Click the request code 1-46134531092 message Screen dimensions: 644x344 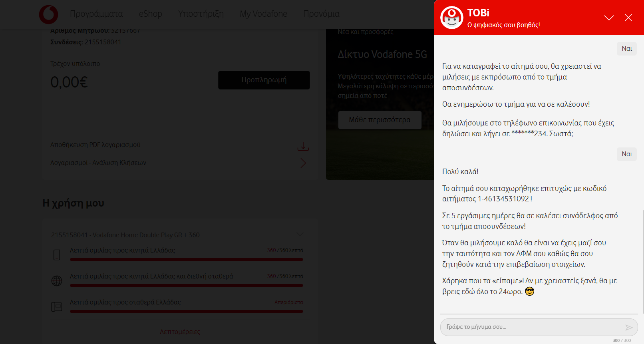(524, 194)
